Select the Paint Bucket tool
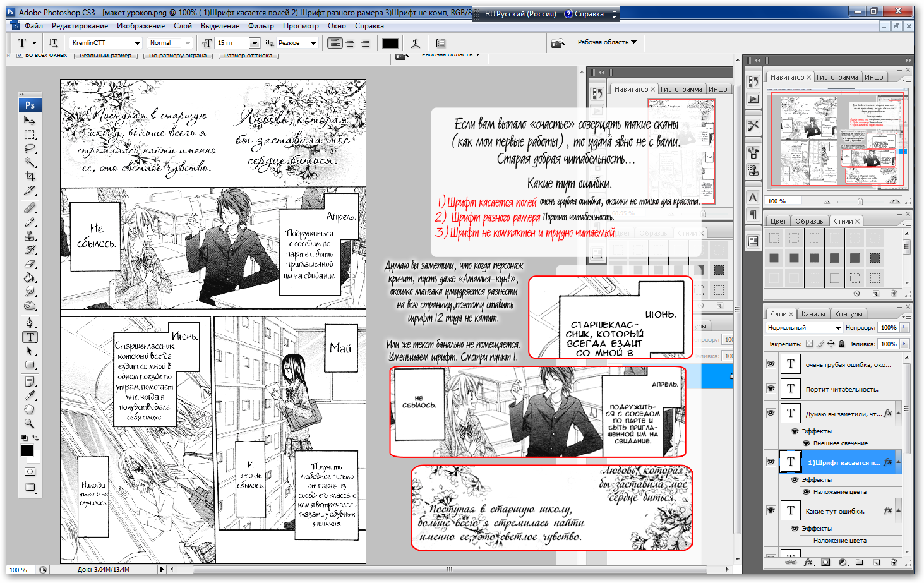 (30, 277)
